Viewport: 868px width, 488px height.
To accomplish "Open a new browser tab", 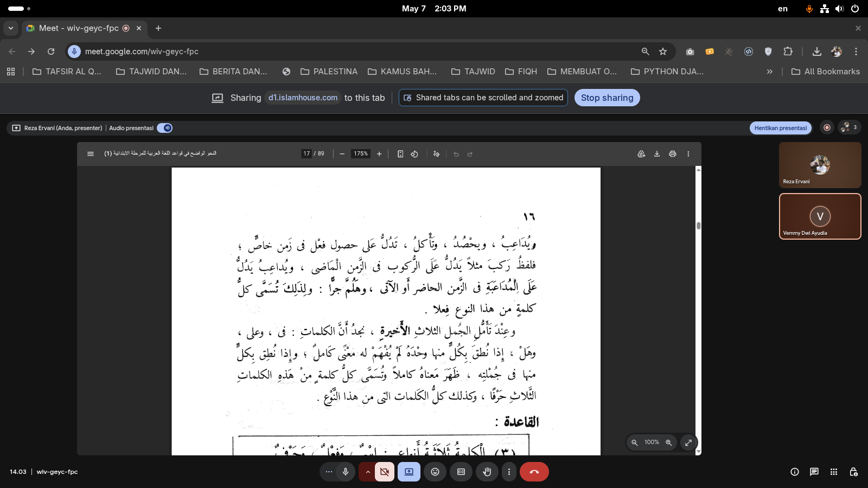I will (158, 28).
